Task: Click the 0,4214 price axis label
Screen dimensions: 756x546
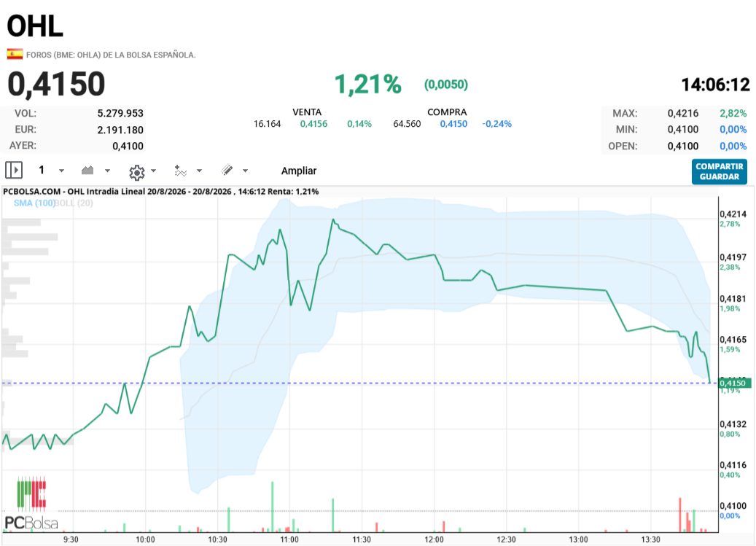Action: point(733,214)
